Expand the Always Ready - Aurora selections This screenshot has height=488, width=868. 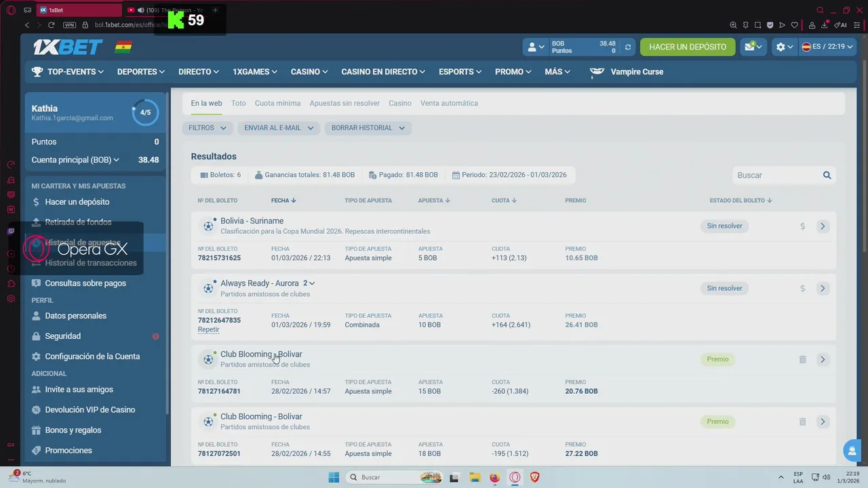(x=309, y=283)
